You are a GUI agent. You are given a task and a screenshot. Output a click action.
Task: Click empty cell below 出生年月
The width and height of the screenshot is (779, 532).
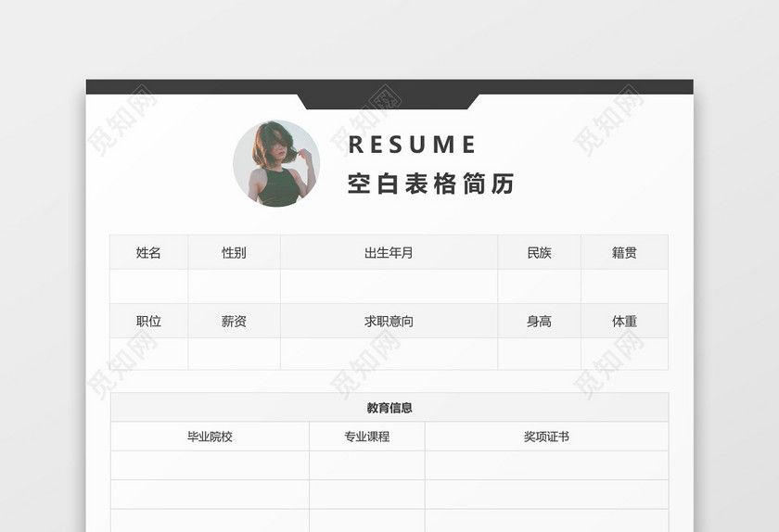(389, 286)
